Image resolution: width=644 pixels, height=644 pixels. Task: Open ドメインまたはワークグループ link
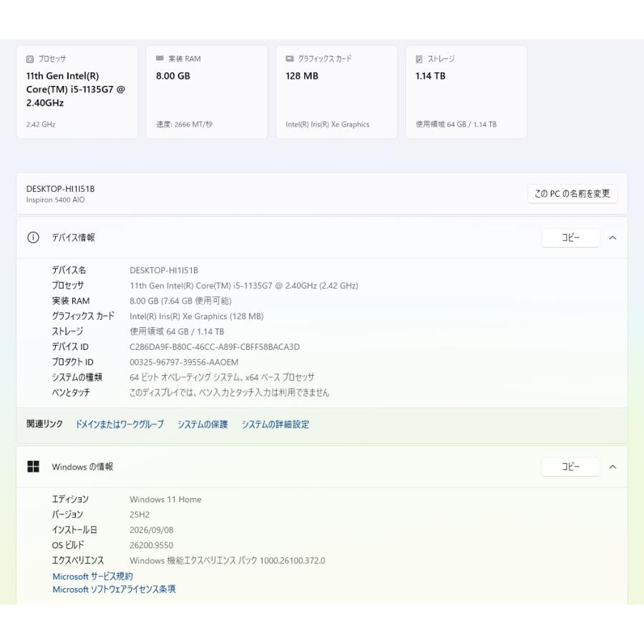pos(119,424)
